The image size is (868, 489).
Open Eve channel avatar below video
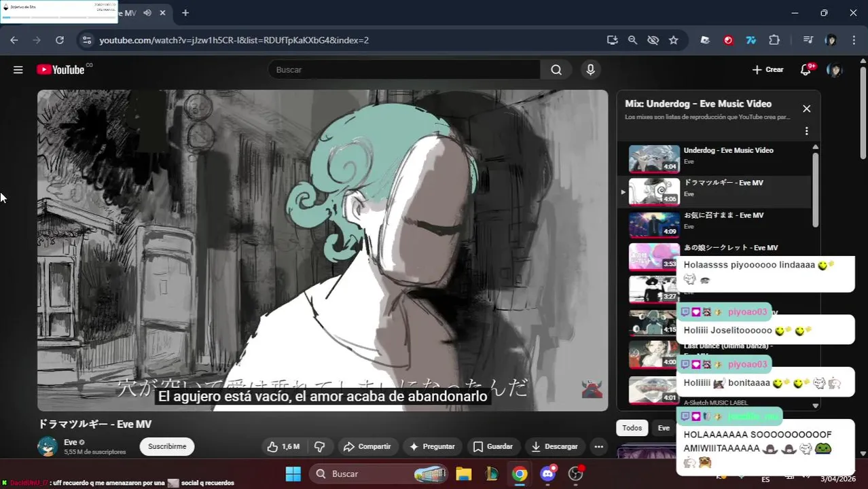coord(47,446)
